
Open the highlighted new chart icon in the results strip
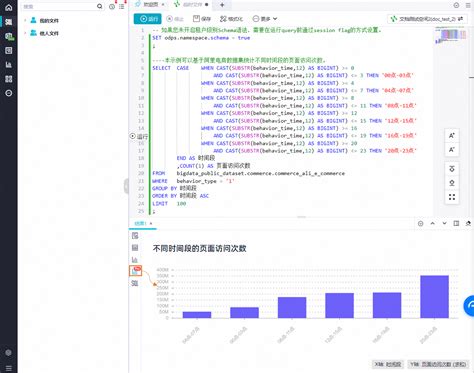click(135, 271)
